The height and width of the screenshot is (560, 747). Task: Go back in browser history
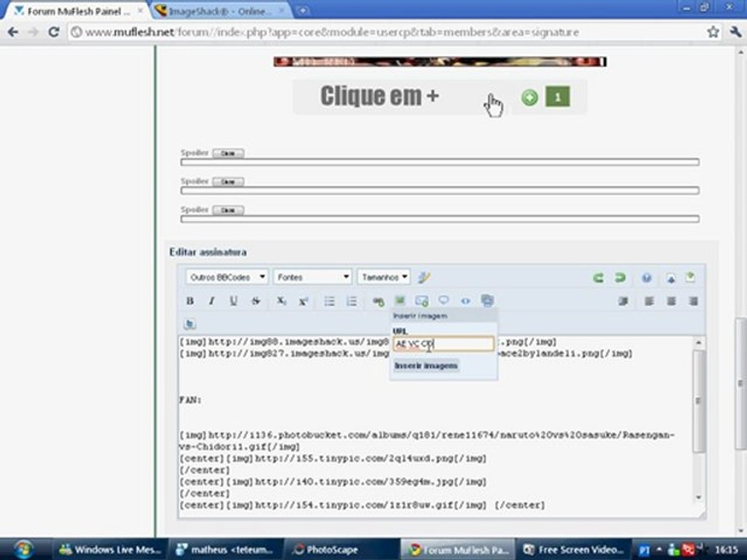[x=13, y=32]
